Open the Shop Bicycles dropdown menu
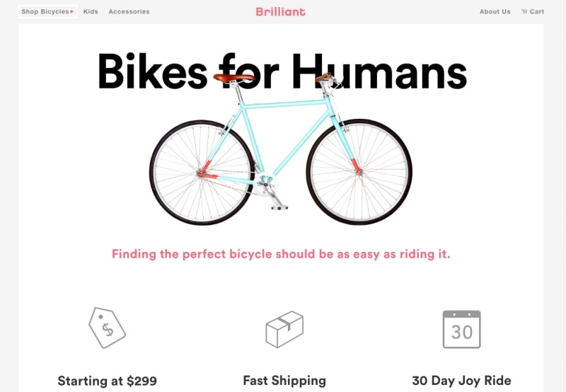The width and height of the screenshot is (566, 392). 47,11
